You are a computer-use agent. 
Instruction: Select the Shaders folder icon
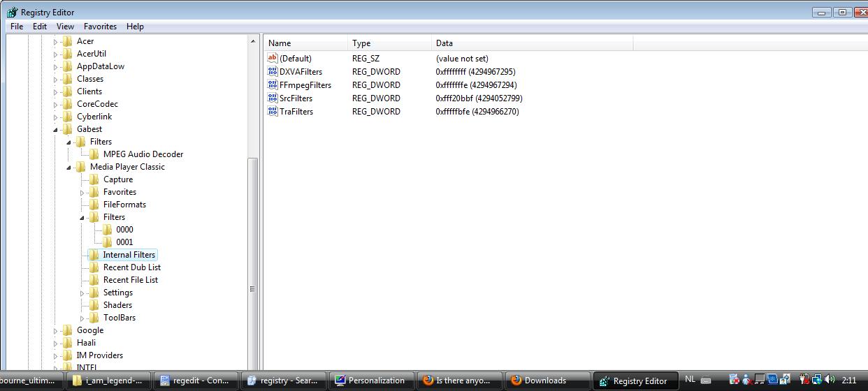tap(94, 305)
